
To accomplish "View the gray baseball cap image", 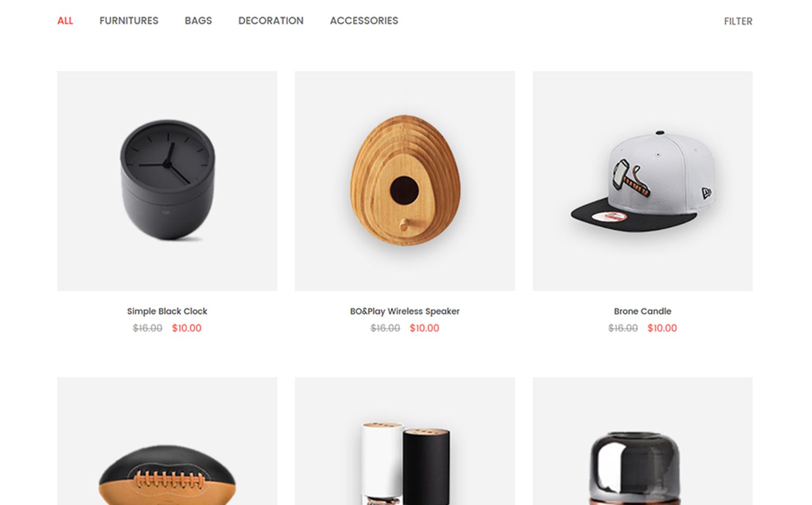I will click(x=643, y=181).
